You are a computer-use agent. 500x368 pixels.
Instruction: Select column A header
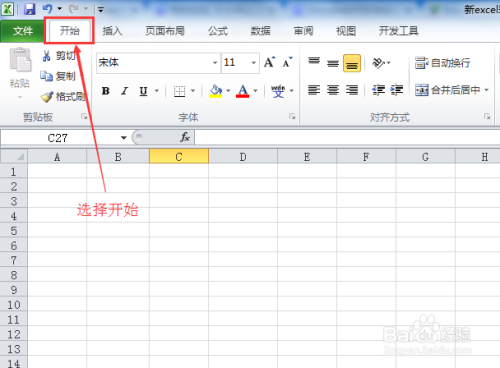57,156
